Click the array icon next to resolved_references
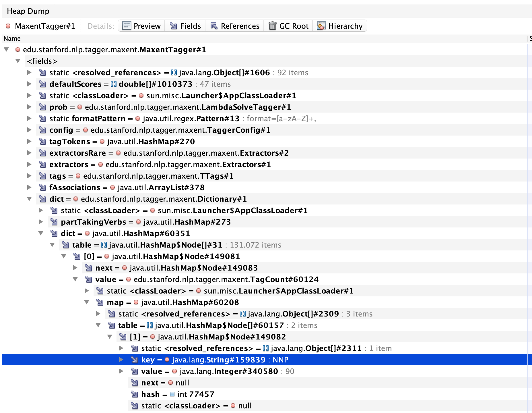The height and width of the screenshot is (413, 532). (174, 72)
